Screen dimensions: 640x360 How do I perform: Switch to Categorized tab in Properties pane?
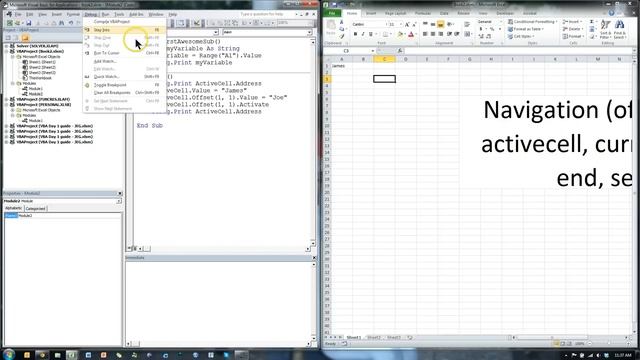coord(36,209)
